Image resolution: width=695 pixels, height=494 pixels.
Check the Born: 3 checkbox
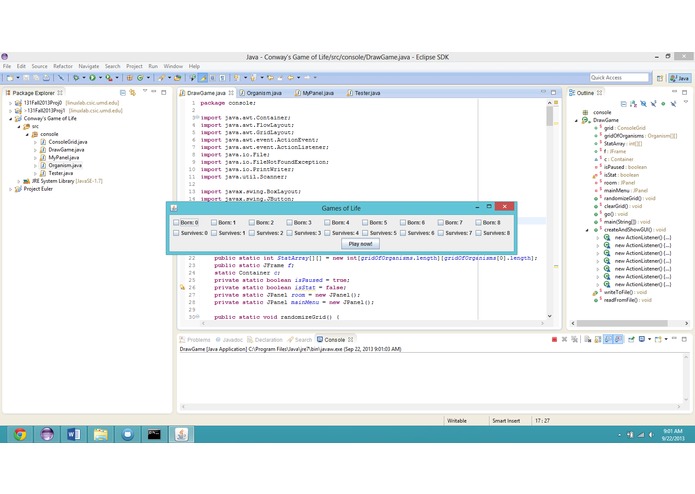pos(289,222)
